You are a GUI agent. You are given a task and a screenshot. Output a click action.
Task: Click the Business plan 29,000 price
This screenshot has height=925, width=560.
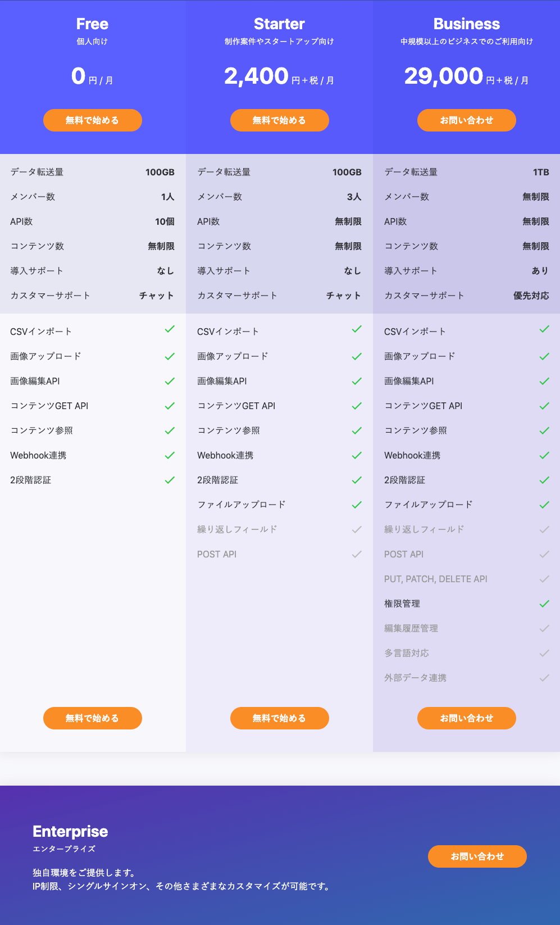point(444,76)
